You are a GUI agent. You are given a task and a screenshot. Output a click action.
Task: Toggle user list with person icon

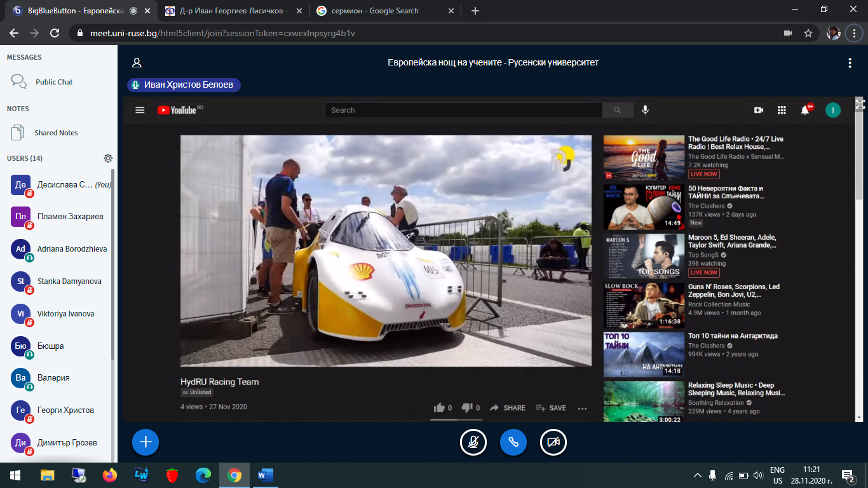point(137,63)
